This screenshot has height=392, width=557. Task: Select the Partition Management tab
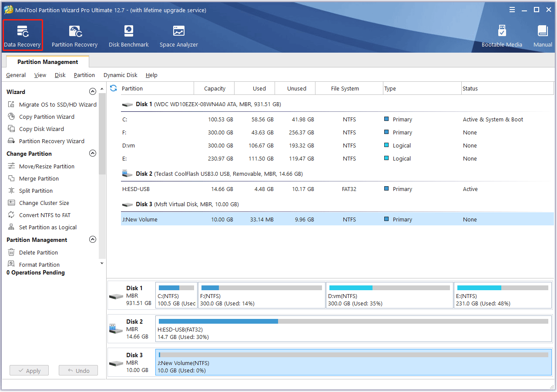(48, 62)
